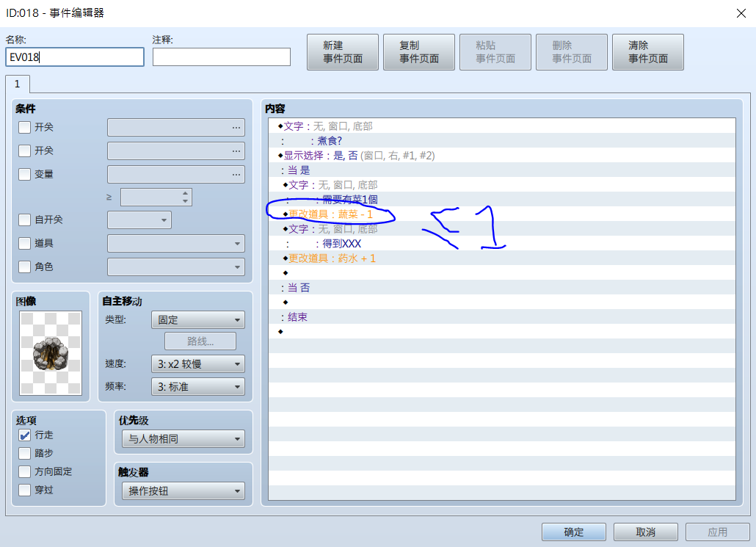Click the 确定 button

click(574, 532)
